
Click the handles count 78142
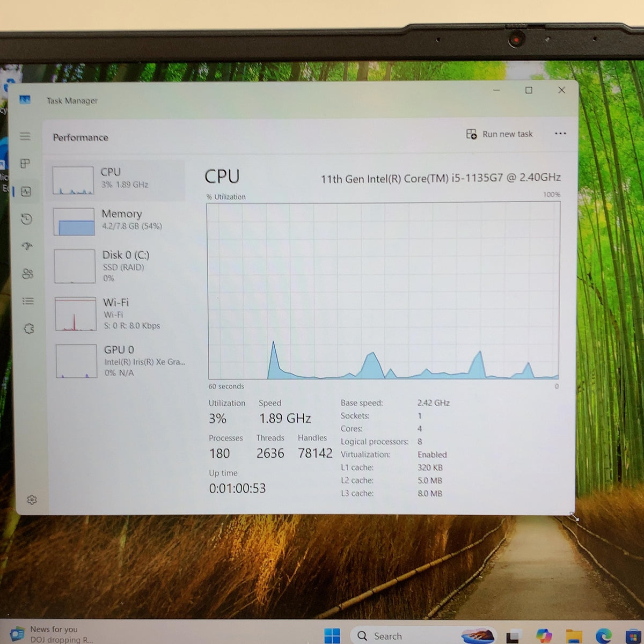315,453
